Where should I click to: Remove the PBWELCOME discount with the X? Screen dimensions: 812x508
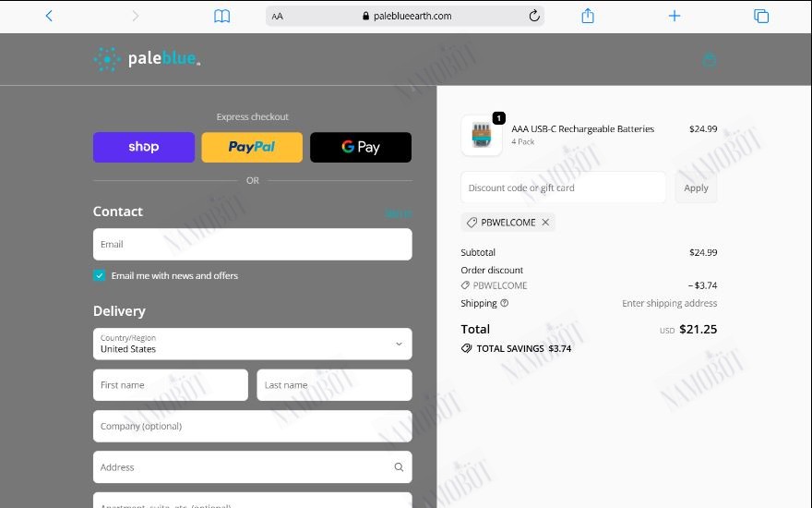pos(545,223)
